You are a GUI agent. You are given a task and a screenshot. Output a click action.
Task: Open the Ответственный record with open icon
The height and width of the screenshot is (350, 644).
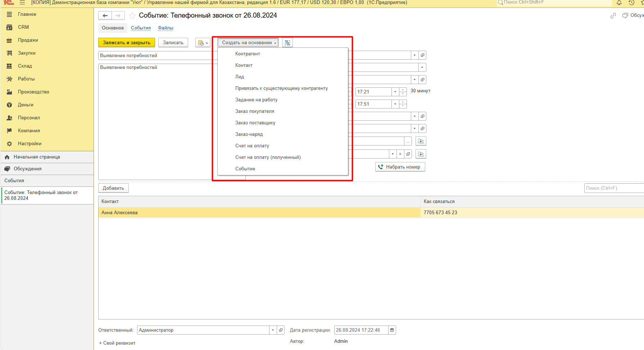281,330
